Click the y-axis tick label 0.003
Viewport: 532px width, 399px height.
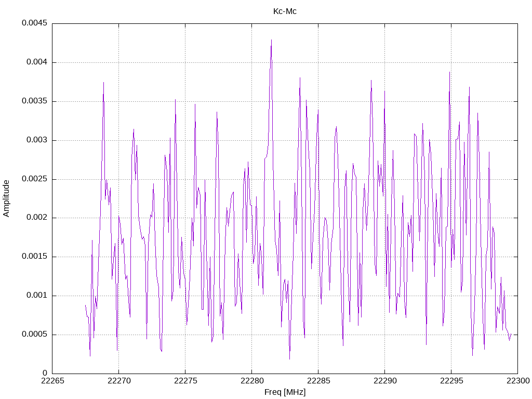tap(37, 140)
